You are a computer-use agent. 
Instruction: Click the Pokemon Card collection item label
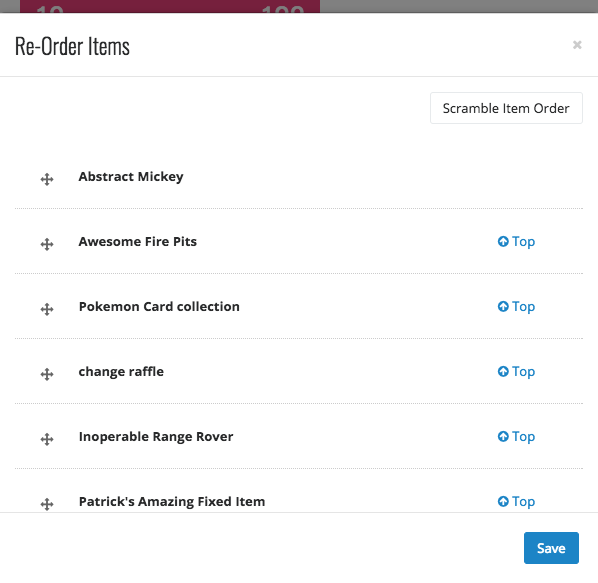coord(159,307)
